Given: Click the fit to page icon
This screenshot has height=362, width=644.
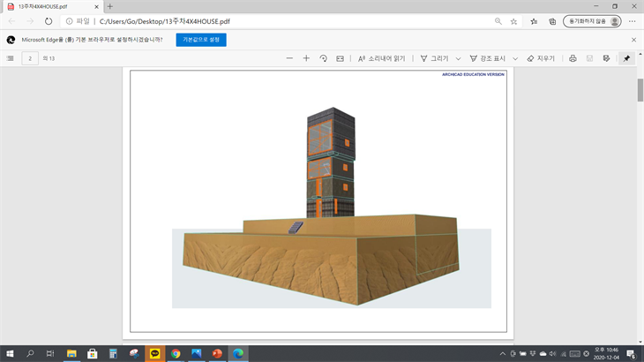Looking at the screenshot, I should (340, 58).
